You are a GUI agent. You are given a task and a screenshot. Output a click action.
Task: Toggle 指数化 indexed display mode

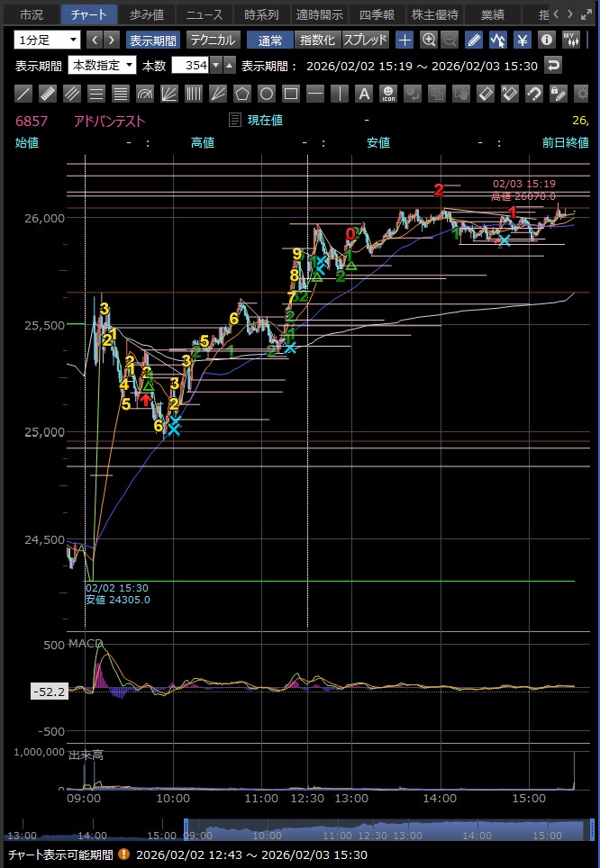(x=317, y=40)
